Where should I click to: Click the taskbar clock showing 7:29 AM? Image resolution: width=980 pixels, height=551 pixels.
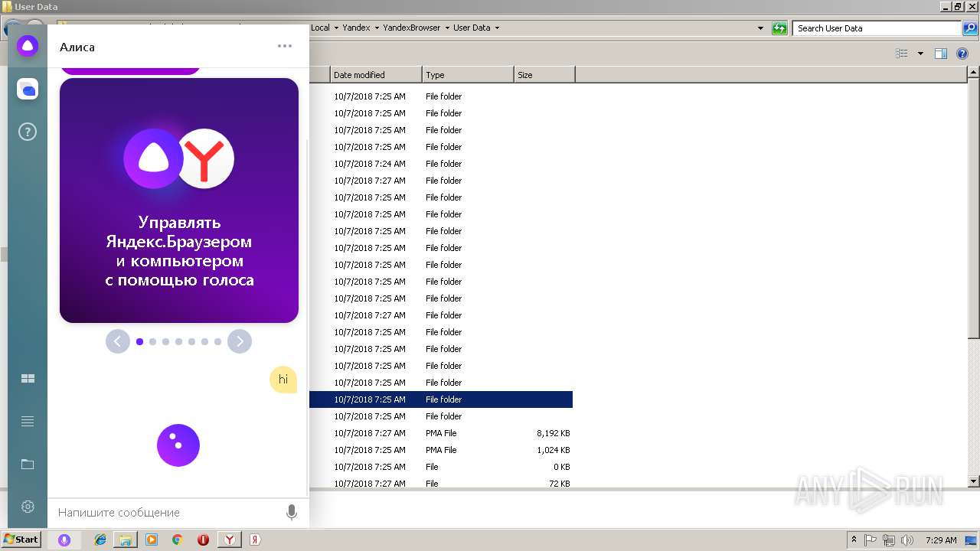pos(941,540)
